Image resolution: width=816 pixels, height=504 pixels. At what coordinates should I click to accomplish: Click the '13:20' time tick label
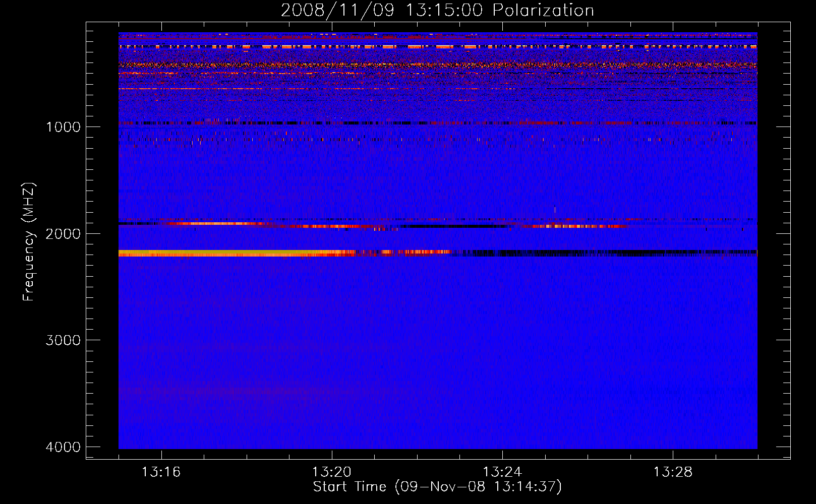(331, 472)
